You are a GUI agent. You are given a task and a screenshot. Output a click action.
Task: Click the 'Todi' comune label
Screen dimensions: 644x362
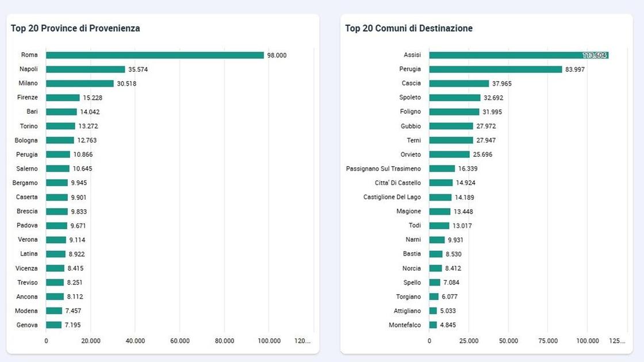(415, 225)
